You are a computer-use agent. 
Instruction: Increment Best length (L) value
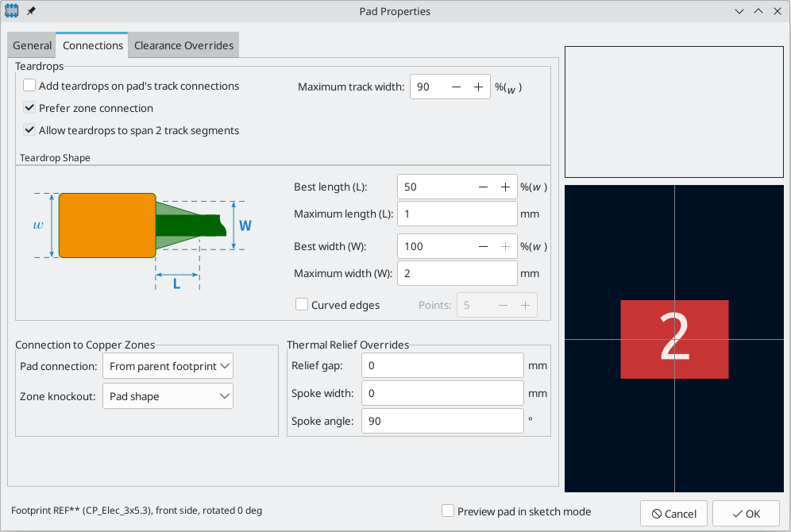click(x=505, y=187)
